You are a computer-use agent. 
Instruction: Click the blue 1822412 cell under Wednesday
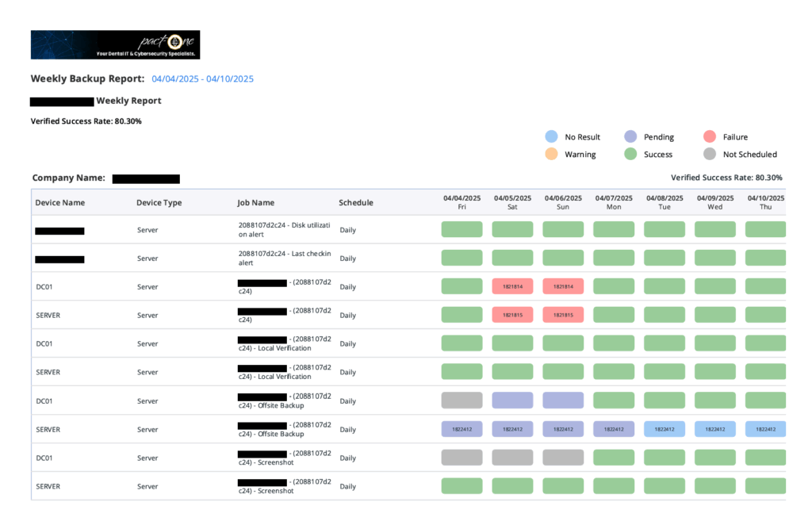click(714, 428)
